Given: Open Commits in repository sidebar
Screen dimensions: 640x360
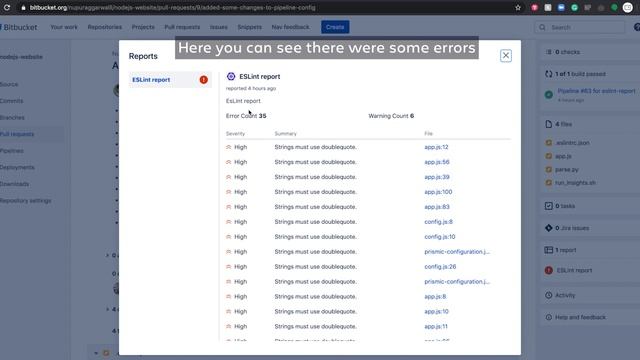Looking at the screenshot, I should click(x=11, y=101).
